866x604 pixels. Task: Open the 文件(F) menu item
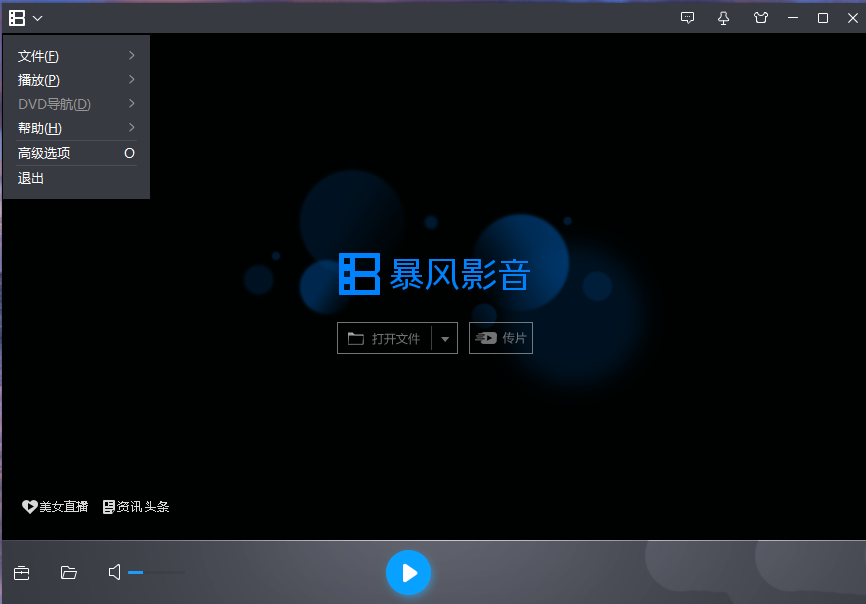tap(77, 56)
